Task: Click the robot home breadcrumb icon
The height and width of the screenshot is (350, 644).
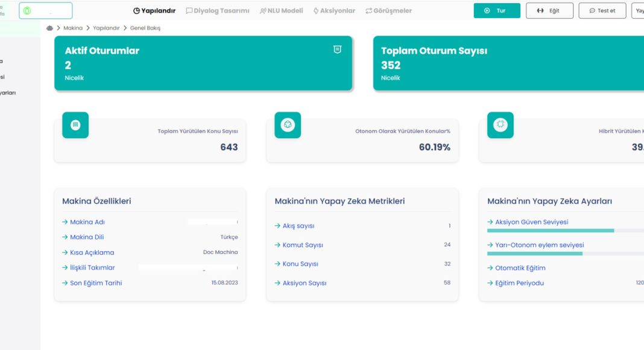Action: coord(49,28)
